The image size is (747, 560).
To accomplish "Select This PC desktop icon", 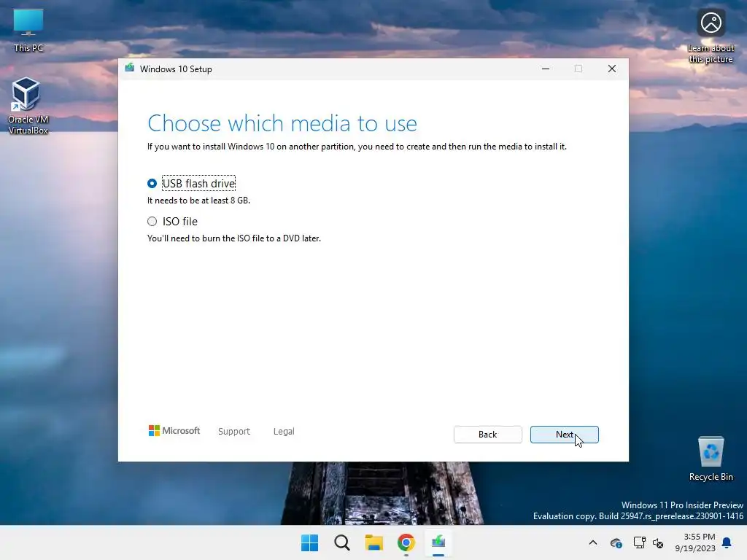I will point(28,31).
